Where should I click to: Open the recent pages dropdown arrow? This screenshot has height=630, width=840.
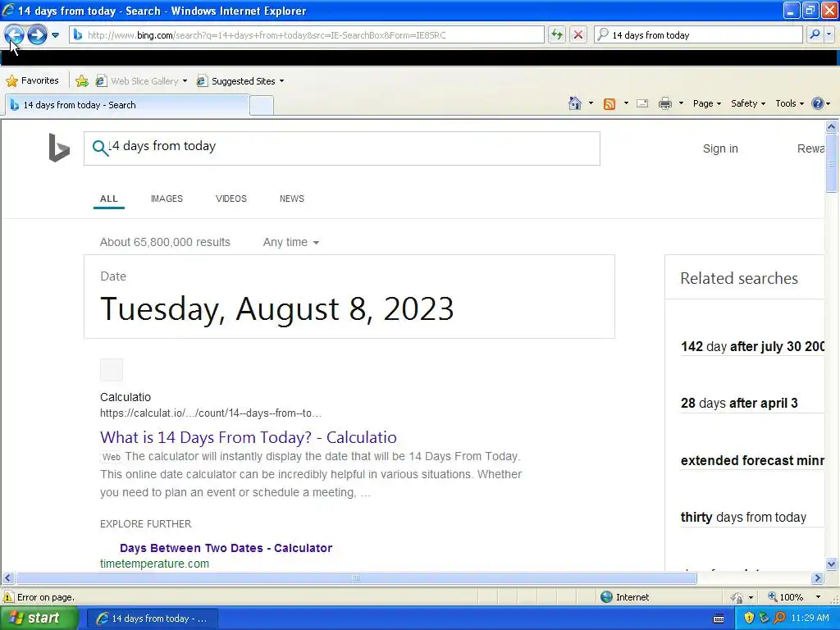(55, 35)
